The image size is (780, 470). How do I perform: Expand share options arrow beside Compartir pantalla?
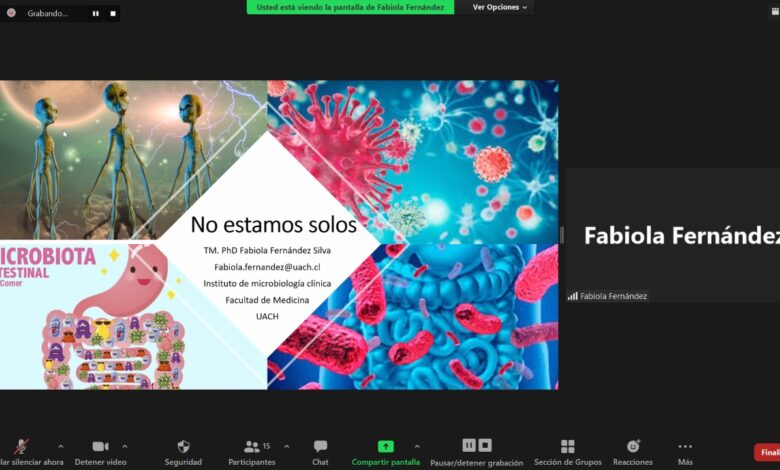pyautogui.click(x=417, y=446)
